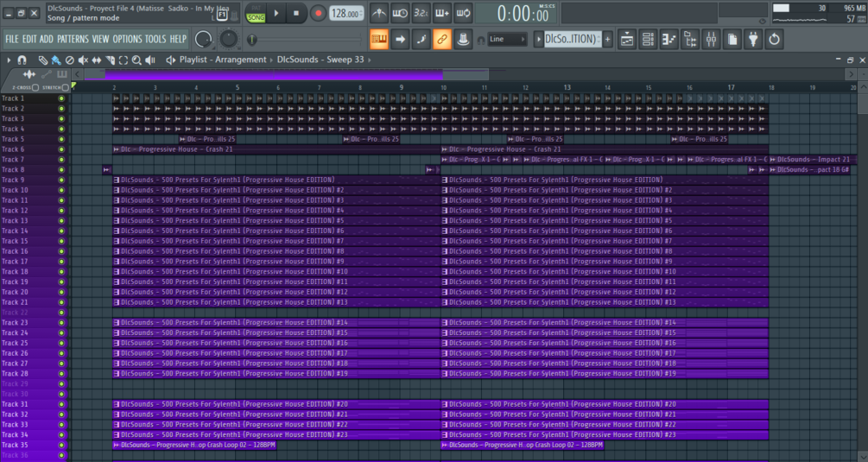The height and width of the screenshot is (462, 868).
Task: Select the Playback tool in playlist
Action: (150, 60)
